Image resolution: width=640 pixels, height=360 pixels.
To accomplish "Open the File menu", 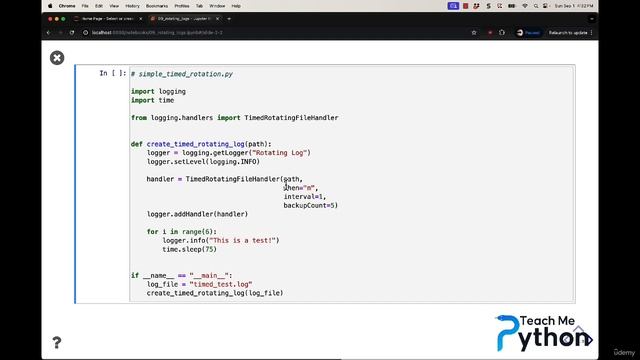I will [x=85, y=6].
